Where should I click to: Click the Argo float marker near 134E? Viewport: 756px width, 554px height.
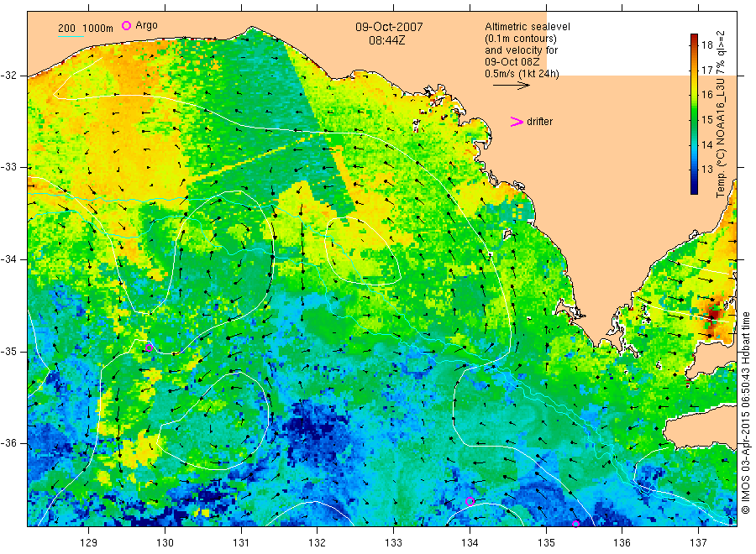(x=470, y=501)
